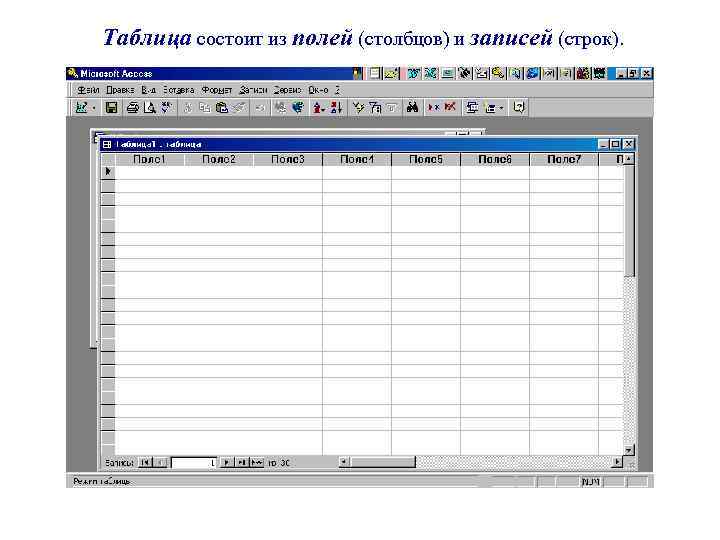The image size is (720, 540).
Task: Click the horizontal scrollbar thumb
Action: tap(383, 462)
